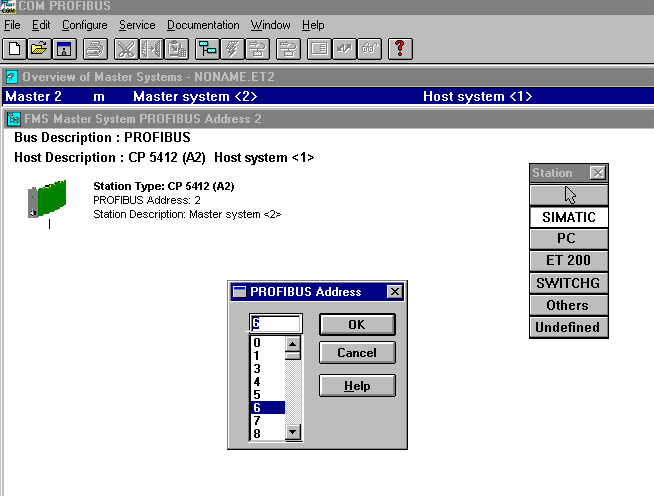Viewport: 654px width, 496px height.
Task: Select the ET 200 station type button
Action: pyautogui.click(x=569, y=260)
